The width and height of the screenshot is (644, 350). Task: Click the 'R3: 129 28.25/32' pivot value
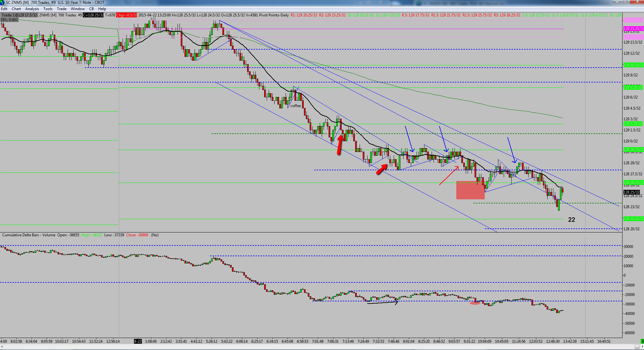[x=507, y=15]
